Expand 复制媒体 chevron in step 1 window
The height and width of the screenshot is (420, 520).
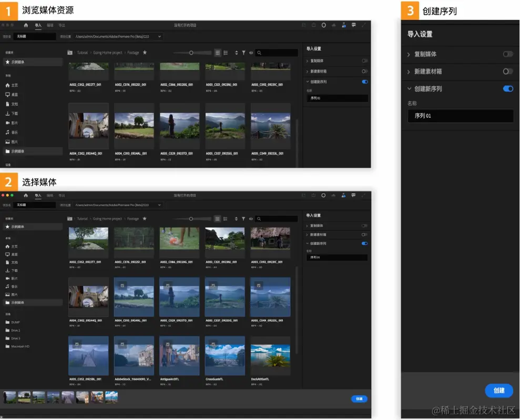point(307,61)
